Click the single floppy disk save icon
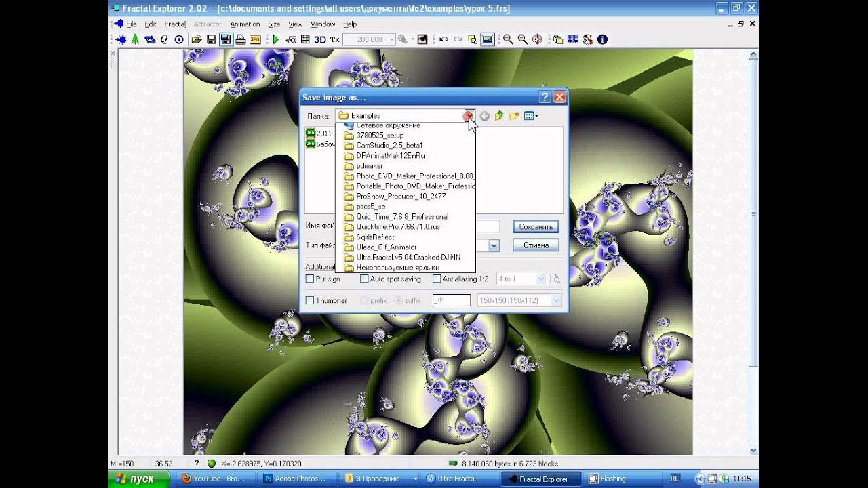The image size is (868, 488). coord(211,39)
